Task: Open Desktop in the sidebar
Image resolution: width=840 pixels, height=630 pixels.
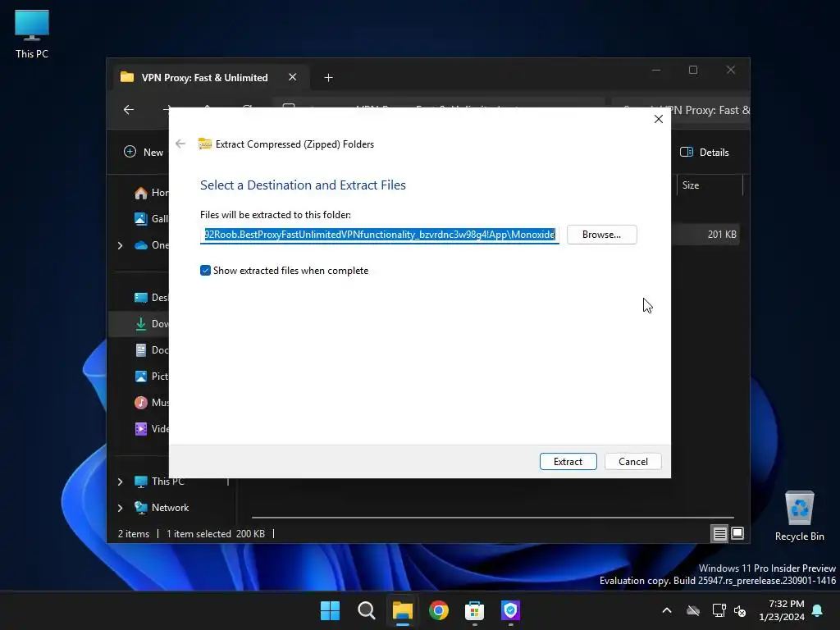Action: (151, 297)
